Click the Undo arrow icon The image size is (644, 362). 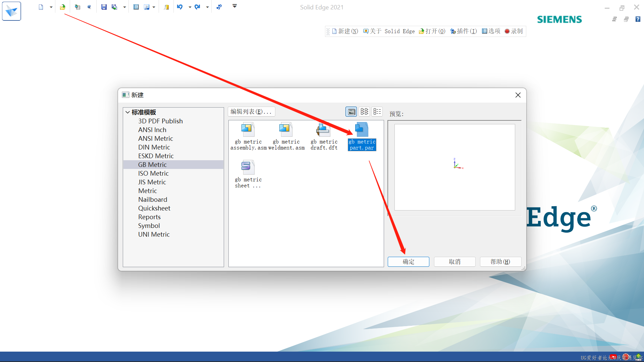point(180,7)
